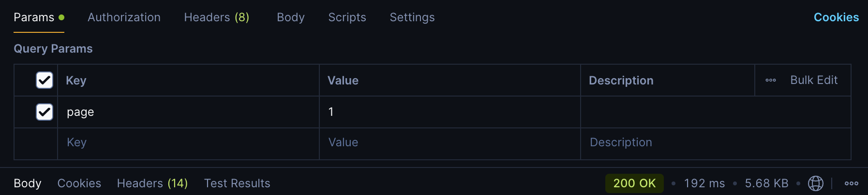Uncheck the page parameter checkbox
Image resolution: width=868 pixels, height=195 pixels.
45,112
